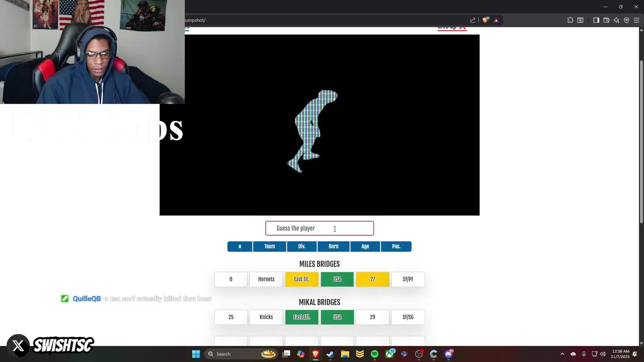Click the yellow age 27 cell
Screen dimensions: 644x362
coord(372,279)
